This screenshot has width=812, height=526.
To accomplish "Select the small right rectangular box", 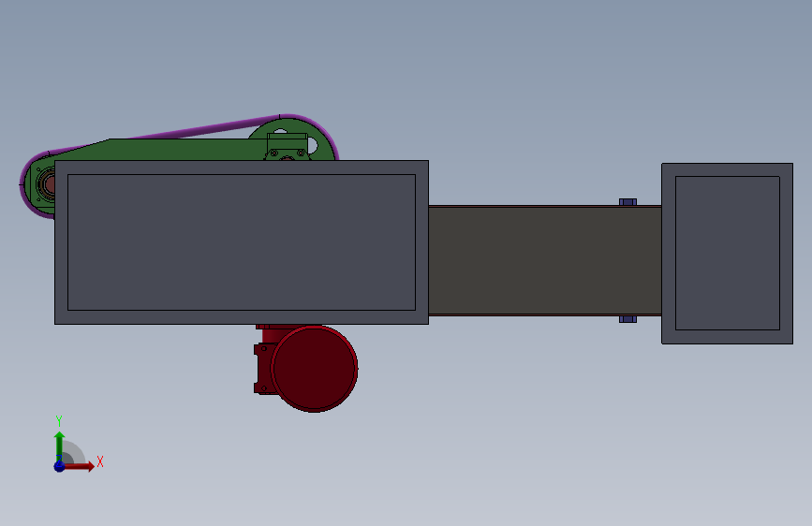I will tap(727, 253).
